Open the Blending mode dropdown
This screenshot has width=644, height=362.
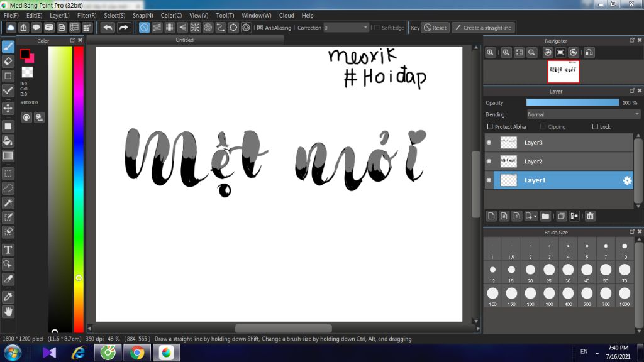click(584, 114)
